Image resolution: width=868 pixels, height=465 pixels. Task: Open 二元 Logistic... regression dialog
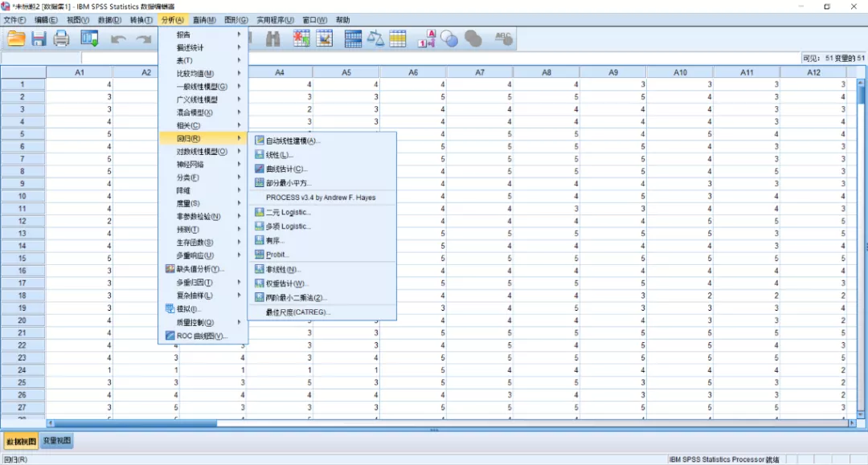pos(288,212)
